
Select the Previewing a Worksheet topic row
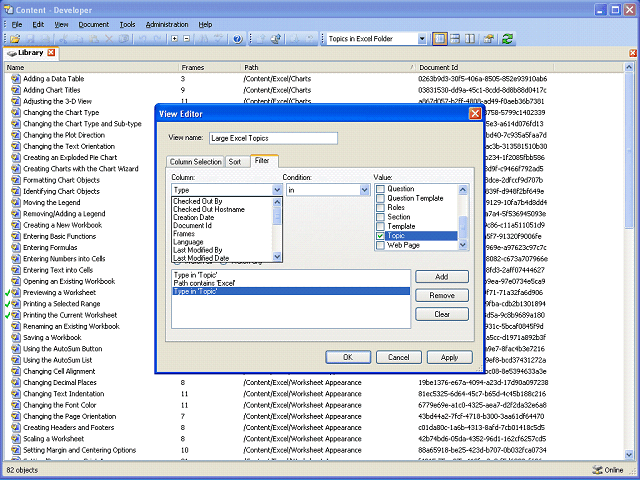(59, 292)
